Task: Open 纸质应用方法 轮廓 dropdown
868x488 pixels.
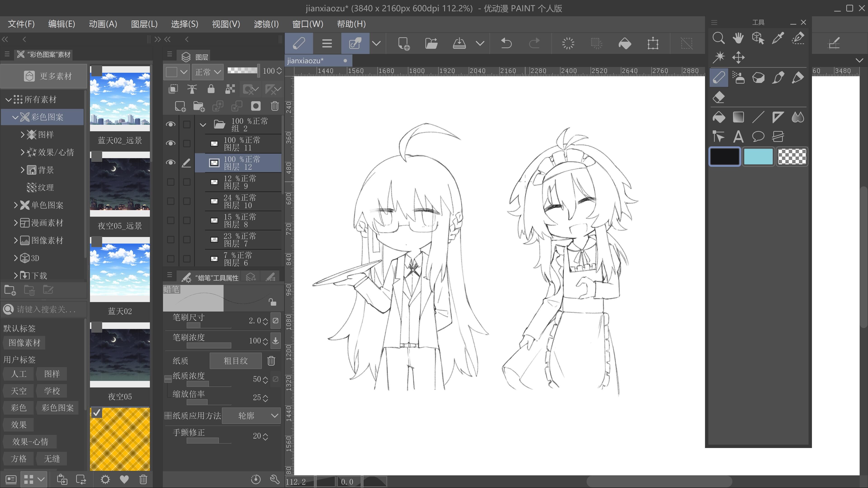Action: pyautogui.click(x=251, y=416)
